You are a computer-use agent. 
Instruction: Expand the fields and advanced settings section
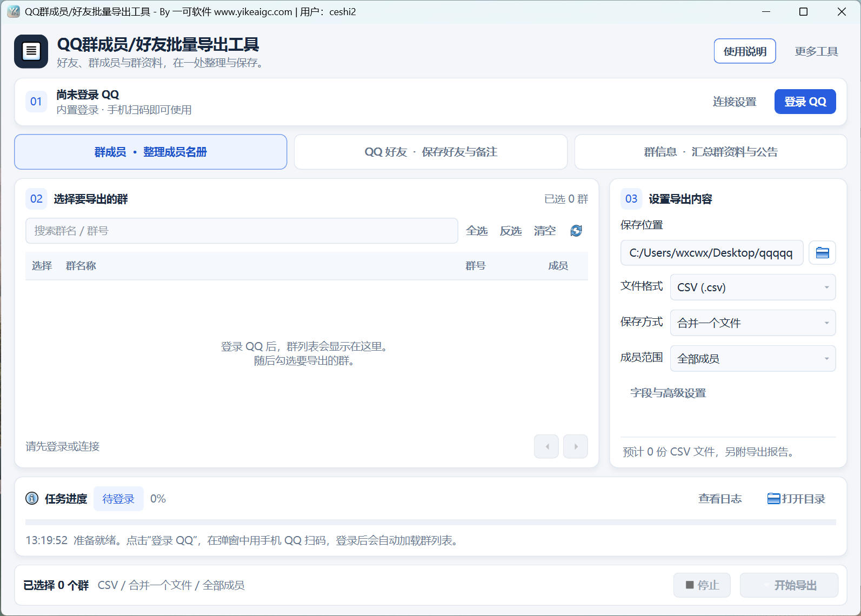pyautogui.click(x=668, y=393)
